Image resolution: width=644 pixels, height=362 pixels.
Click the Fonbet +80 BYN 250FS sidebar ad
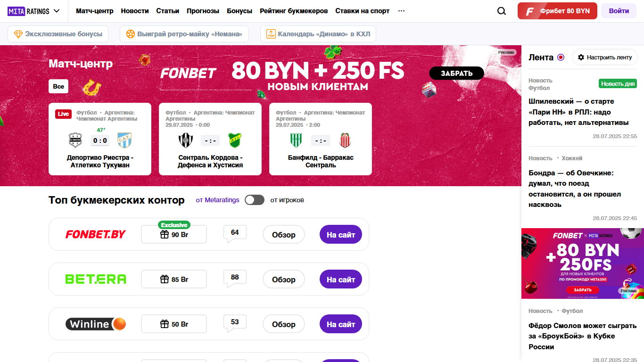coord(583,263)
